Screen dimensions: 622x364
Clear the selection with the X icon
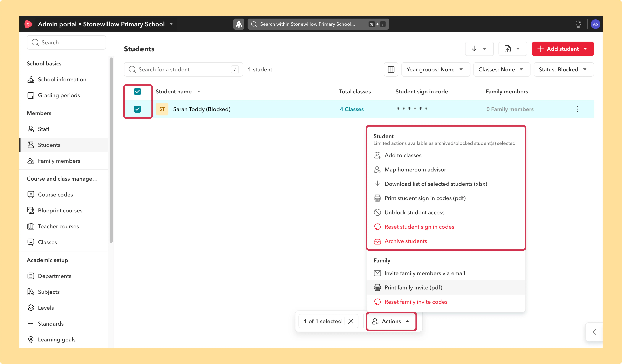click(351, 321)
